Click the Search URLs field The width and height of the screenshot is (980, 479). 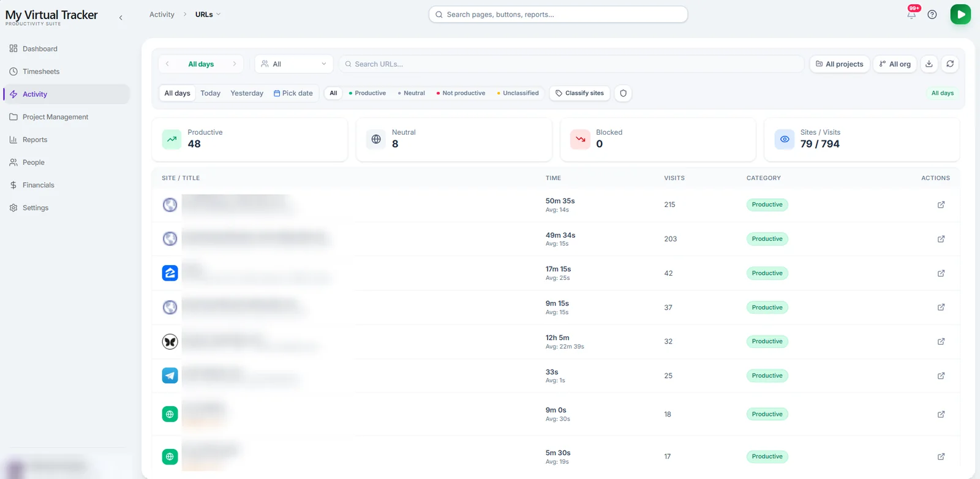point(571,64)
